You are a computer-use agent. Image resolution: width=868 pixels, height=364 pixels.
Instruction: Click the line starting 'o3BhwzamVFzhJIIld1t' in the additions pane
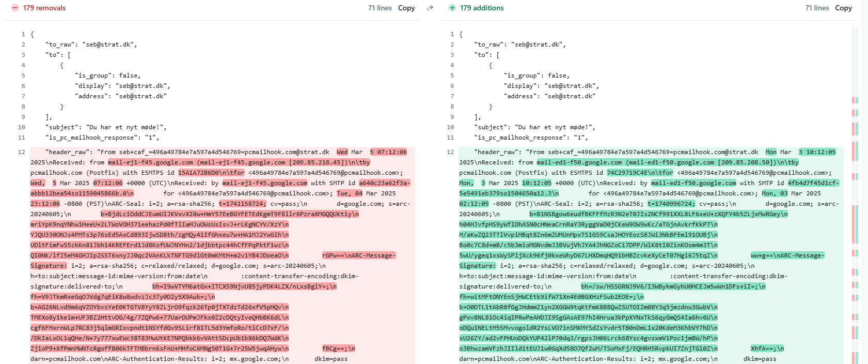pos(589,348)
